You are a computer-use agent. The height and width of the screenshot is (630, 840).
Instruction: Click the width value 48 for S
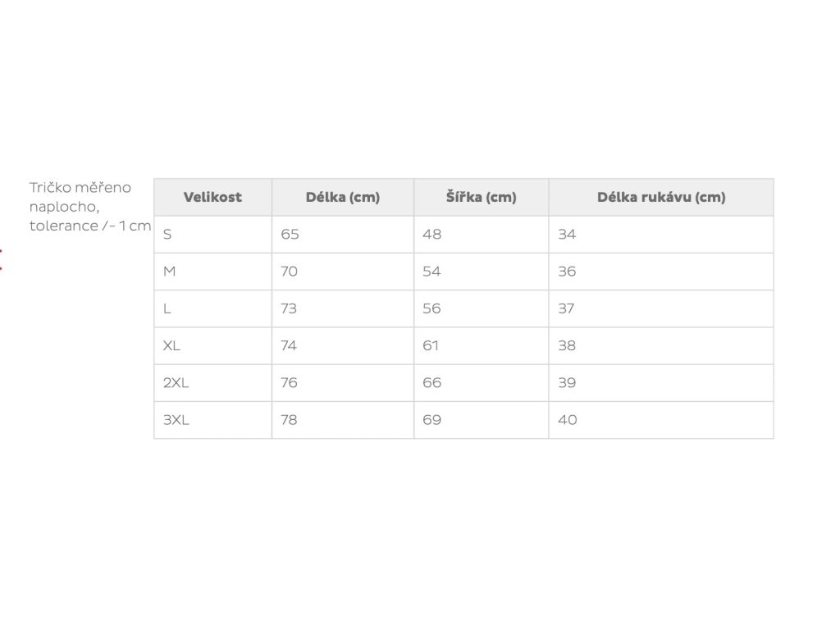[x=432, y=235]
